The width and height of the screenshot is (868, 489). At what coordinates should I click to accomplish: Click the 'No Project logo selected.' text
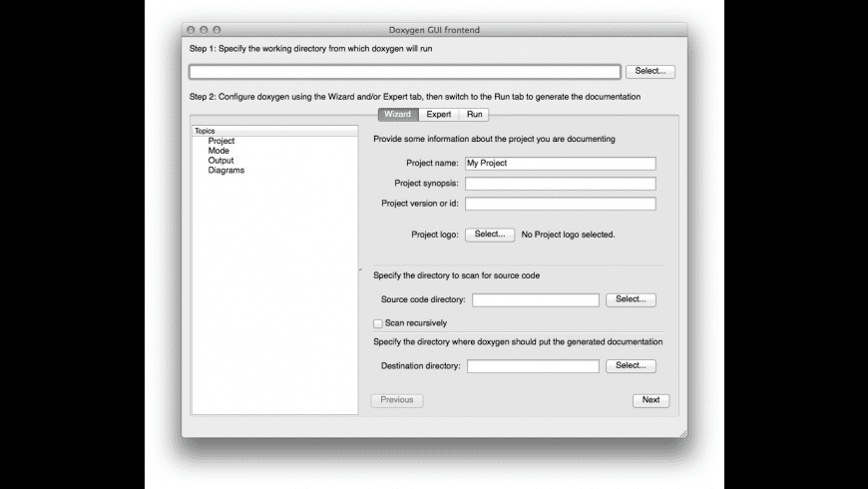pyautogui.click(x=568, y=235)
